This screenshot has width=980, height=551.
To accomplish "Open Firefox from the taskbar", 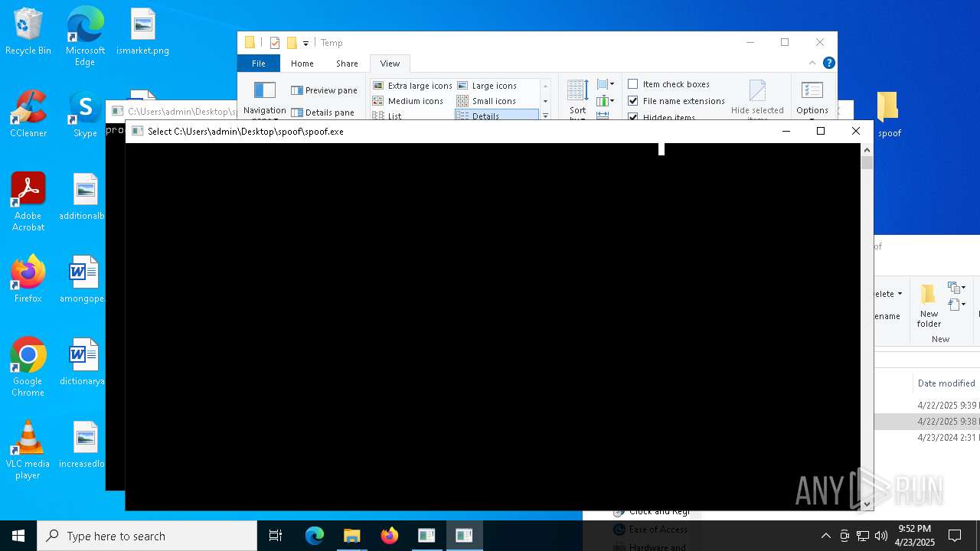I will click(x=389, y=536).
